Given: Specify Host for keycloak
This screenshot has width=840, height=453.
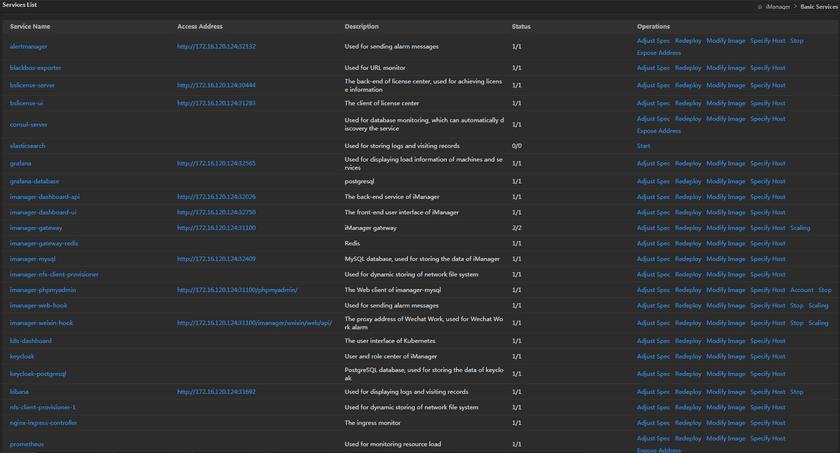Looking at the screenshot, I should pos(768,357).
